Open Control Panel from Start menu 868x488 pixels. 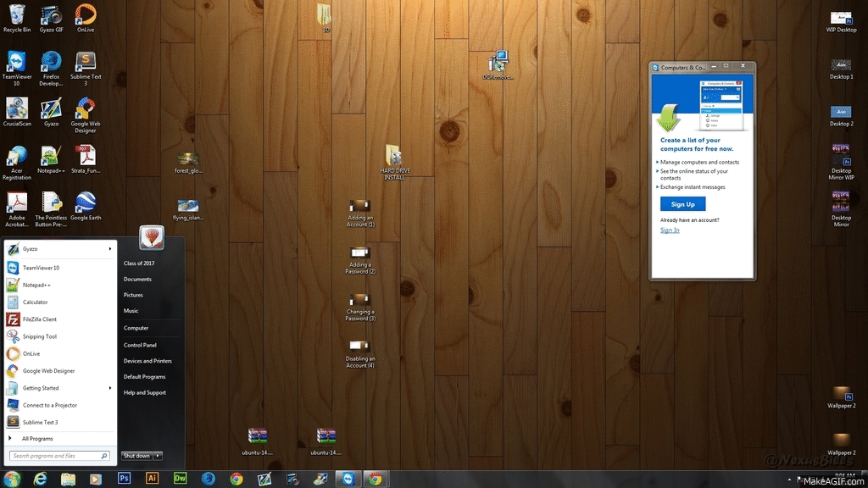click(x=140, y=345)
